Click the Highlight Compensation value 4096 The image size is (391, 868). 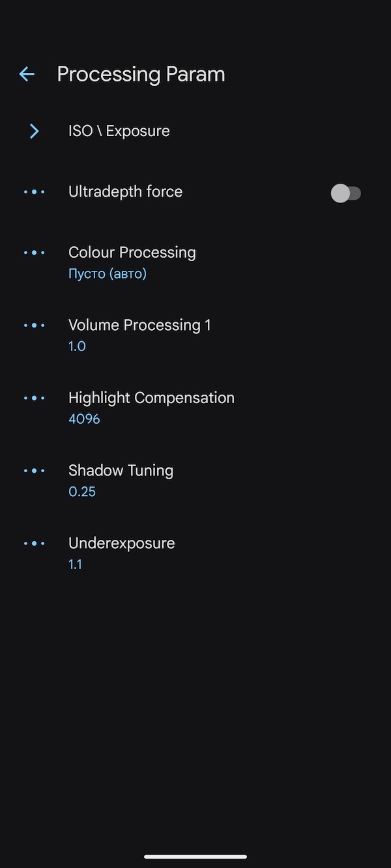click(84, 419)
